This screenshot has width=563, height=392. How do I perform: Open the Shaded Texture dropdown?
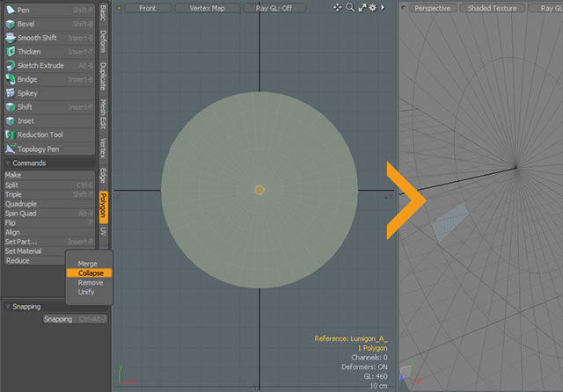click(x=492, y=8)
